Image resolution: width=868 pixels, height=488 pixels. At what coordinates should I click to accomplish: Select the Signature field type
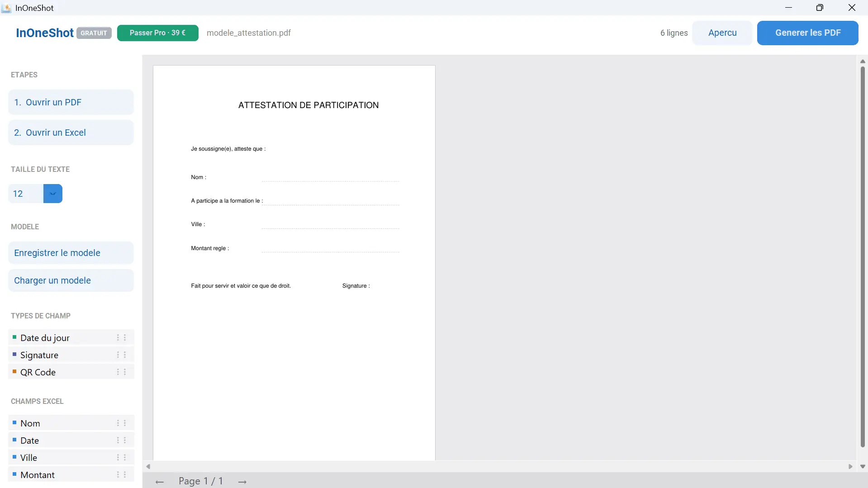click(71, 355)
